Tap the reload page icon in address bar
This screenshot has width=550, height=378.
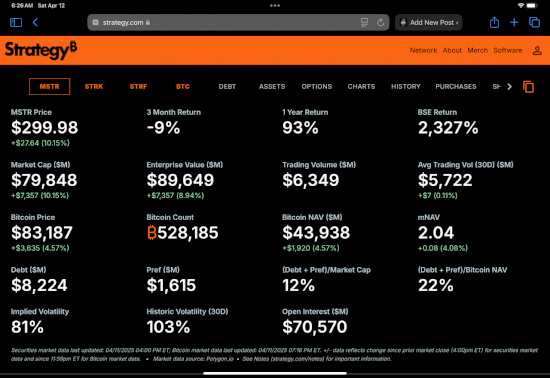380,22
